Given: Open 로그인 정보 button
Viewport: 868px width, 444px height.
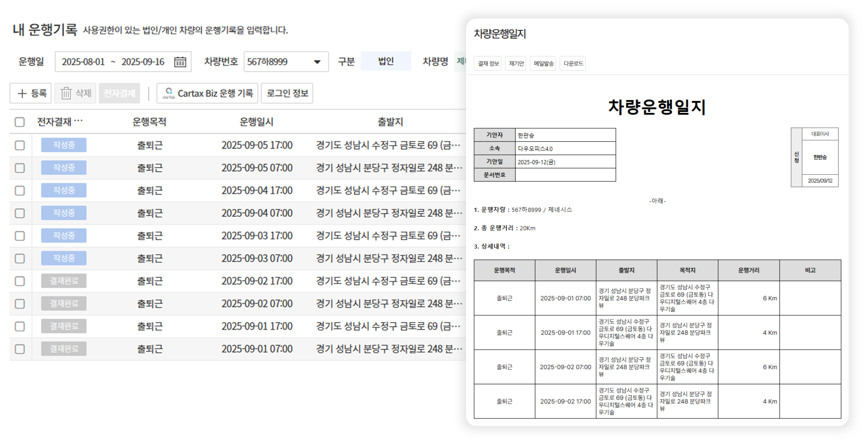Looking at the screenshot, I should 287,94.
